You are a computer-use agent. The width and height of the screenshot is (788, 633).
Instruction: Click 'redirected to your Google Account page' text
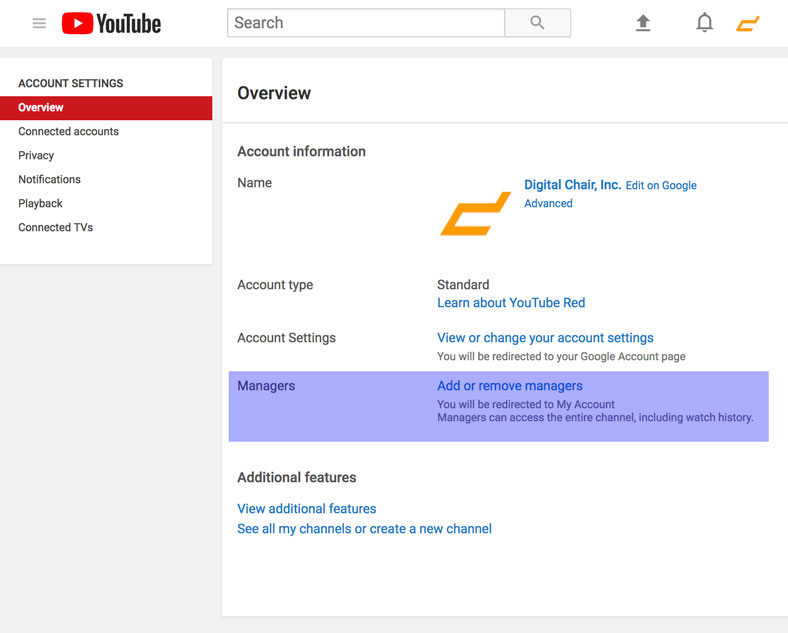[561, 357]
